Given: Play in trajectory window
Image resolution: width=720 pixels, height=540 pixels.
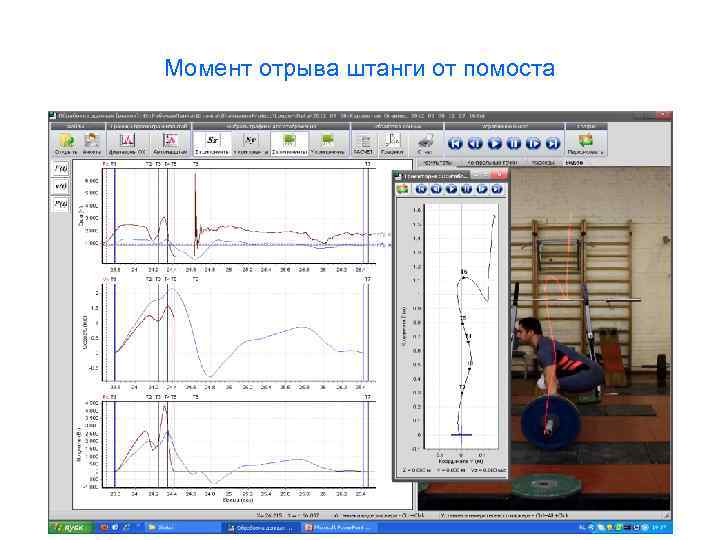Looking at the screenshot, I should tap(451, 189).
